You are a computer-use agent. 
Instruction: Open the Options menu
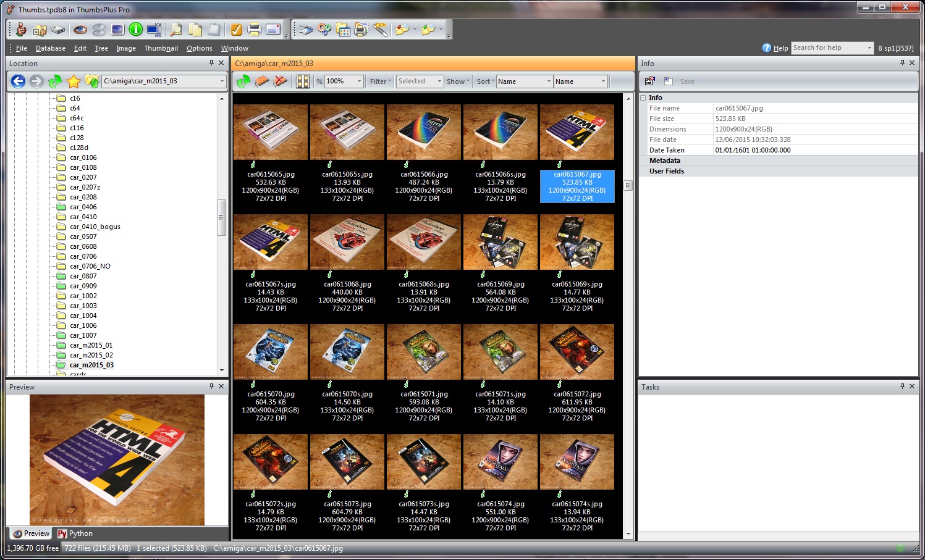199,48
